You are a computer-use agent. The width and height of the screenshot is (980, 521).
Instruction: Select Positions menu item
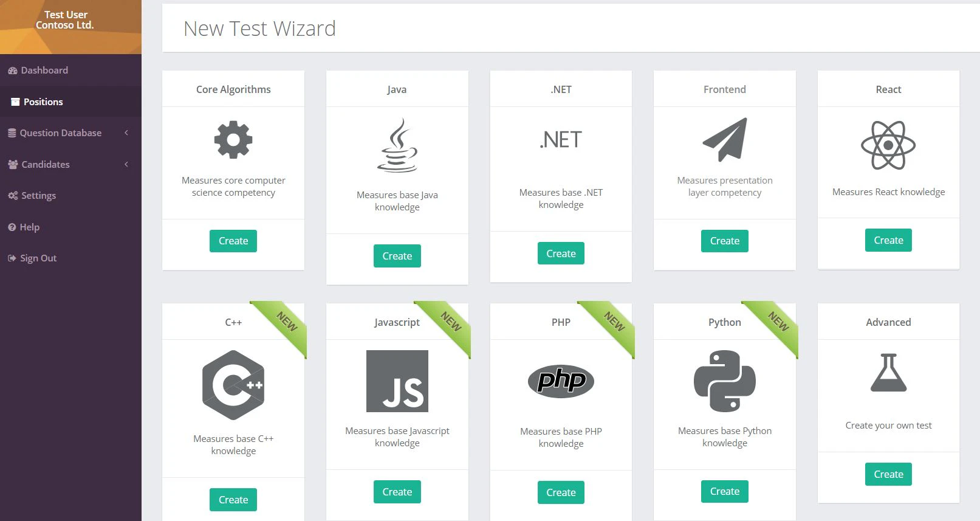click(70, 102)
